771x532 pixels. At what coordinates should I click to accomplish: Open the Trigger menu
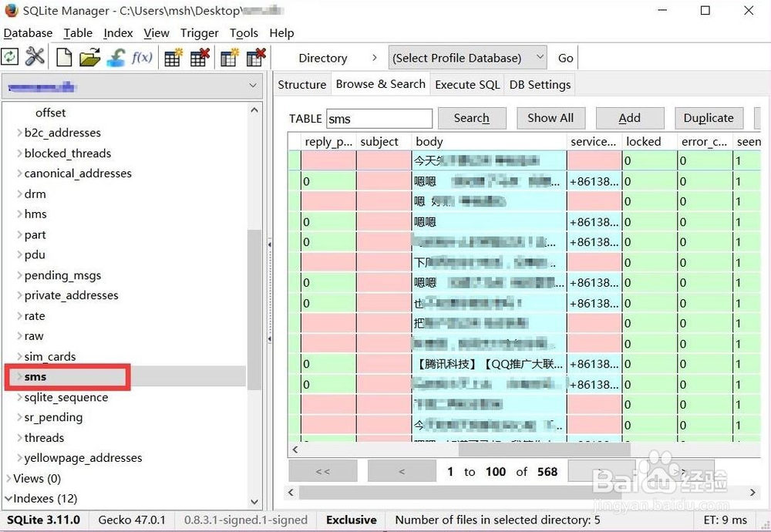point(199,33)
